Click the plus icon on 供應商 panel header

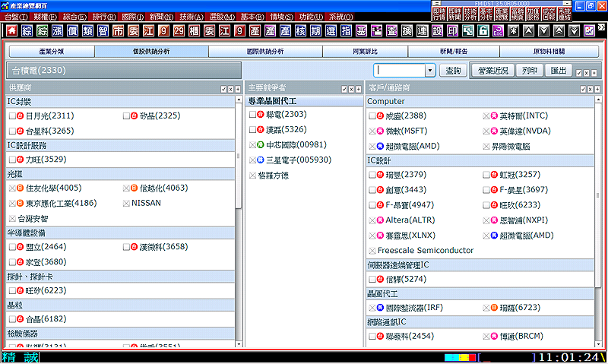[x=238, y=89]
